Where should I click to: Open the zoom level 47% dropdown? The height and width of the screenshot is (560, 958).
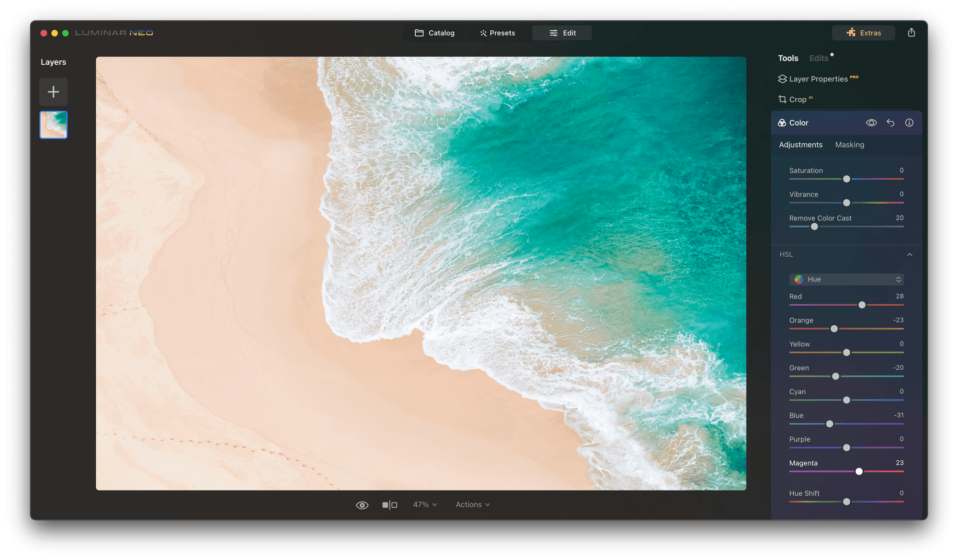424,504
